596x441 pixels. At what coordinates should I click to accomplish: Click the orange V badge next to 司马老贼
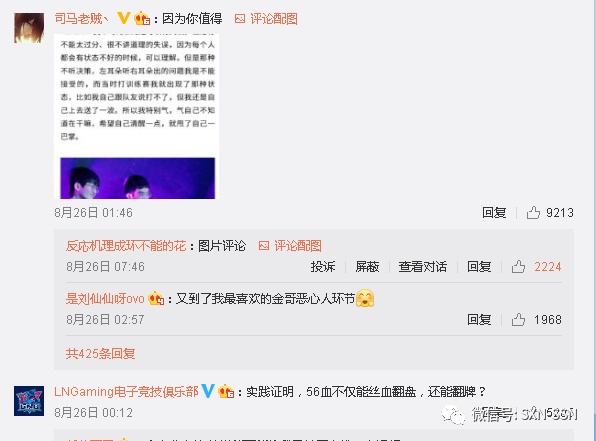[x=124, y=18]
